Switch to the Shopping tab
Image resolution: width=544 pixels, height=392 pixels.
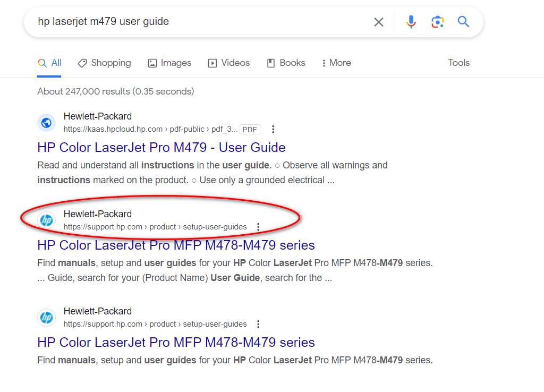pos(104,63)
